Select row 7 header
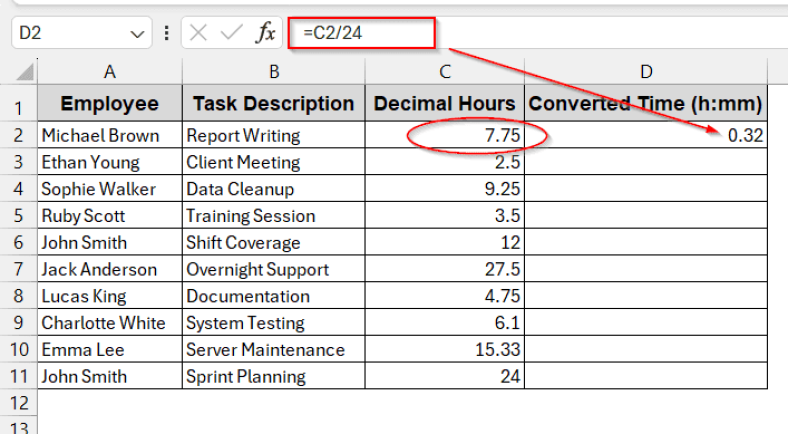Image resolution: width=788 pixels, height=434 pixels. 19,269
